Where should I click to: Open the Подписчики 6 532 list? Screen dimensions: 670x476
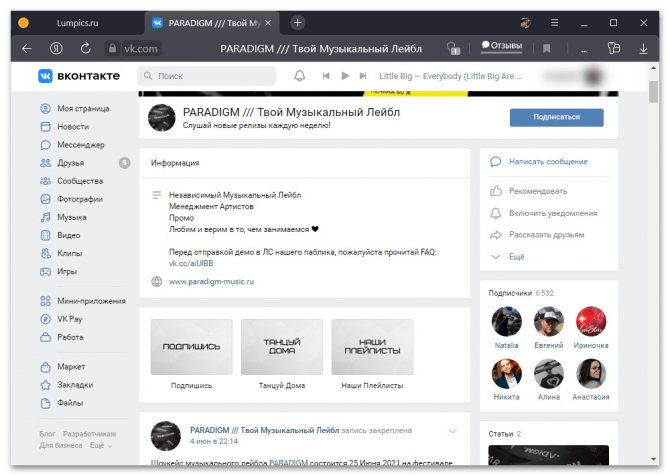521,293
